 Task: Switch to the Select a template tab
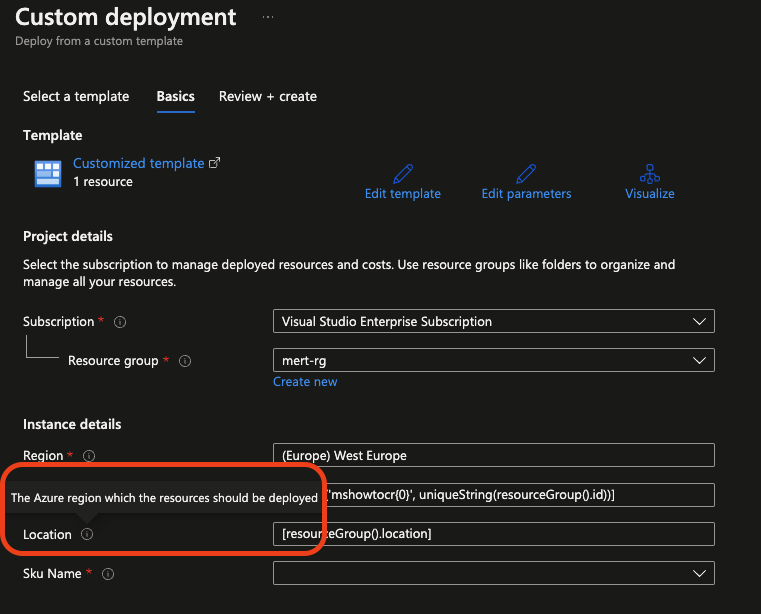tap(76, 96)
